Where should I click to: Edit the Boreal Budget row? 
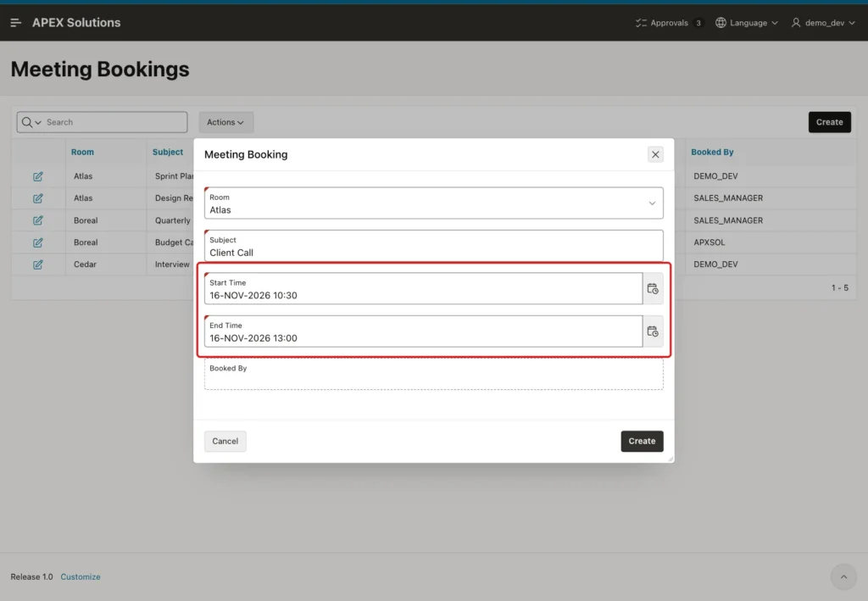point(37,242)
